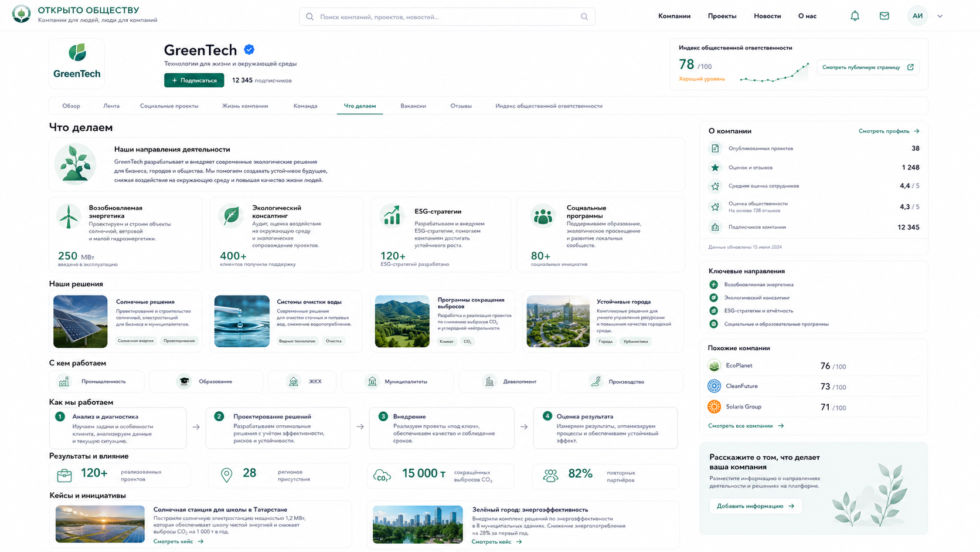980x552 pixels.
Task: Open the Социальные проекты tab
Action: pyautogui.click(x=169, y=106)
